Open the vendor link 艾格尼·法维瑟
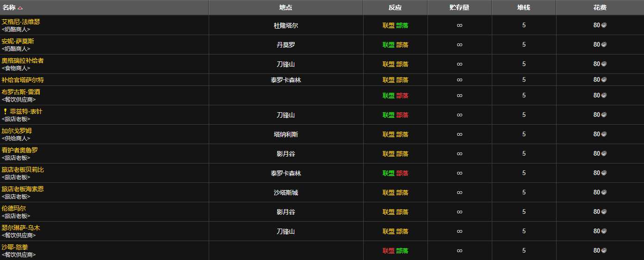Image resolution: width=644 pixels, height=260 pixels. coord(21,22)
